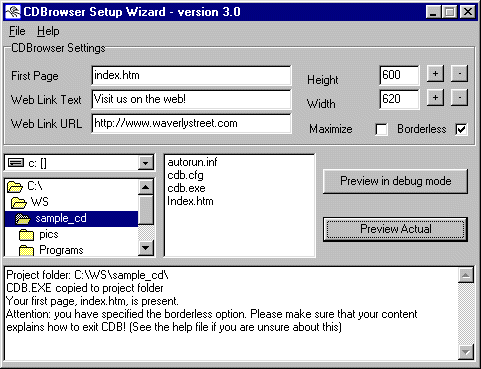Screen dimensions: 481x369
Task: Decrease Width with the minus button
Action: point(459,98)
